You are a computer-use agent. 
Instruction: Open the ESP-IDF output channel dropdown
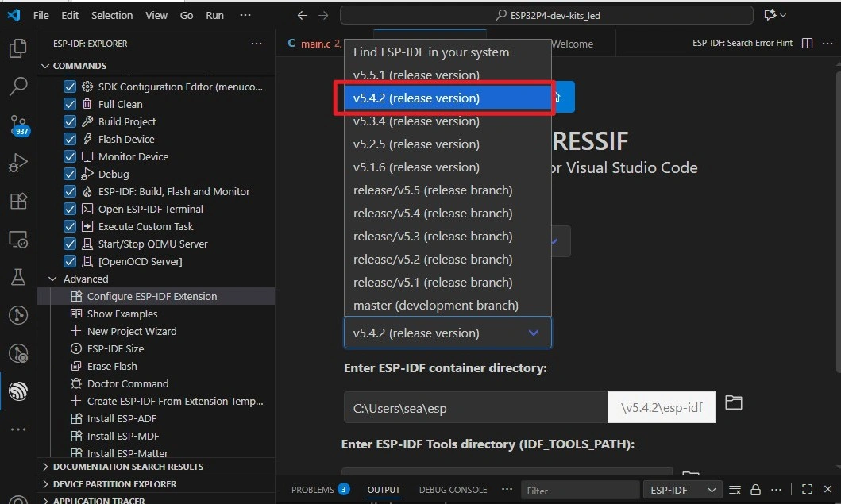tap(681, 490)
